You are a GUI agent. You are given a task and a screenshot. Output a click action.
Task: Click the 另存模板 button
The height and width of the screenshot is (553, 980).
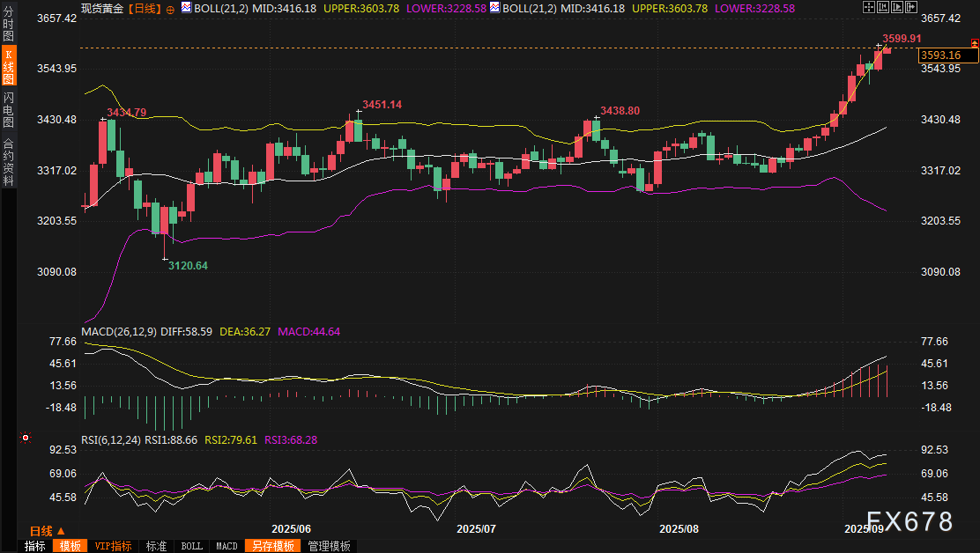point(271,546)
